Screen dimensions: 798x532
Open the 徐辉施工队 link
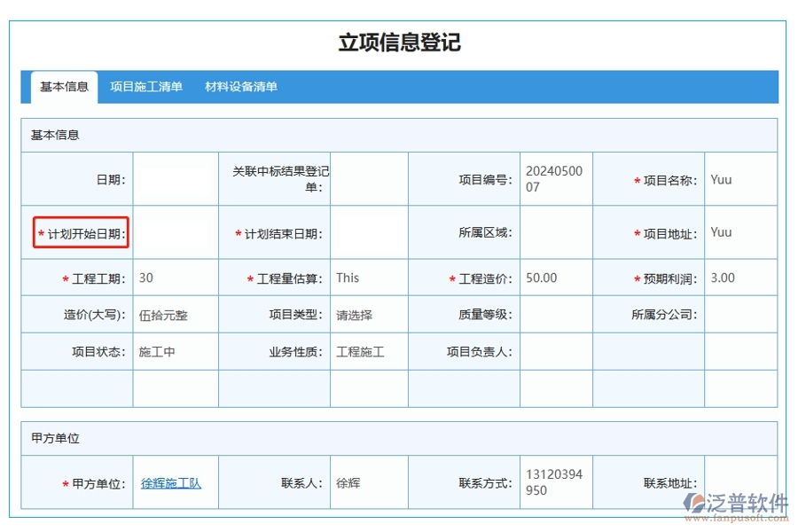pyautogui.click(x=174, y=482)
